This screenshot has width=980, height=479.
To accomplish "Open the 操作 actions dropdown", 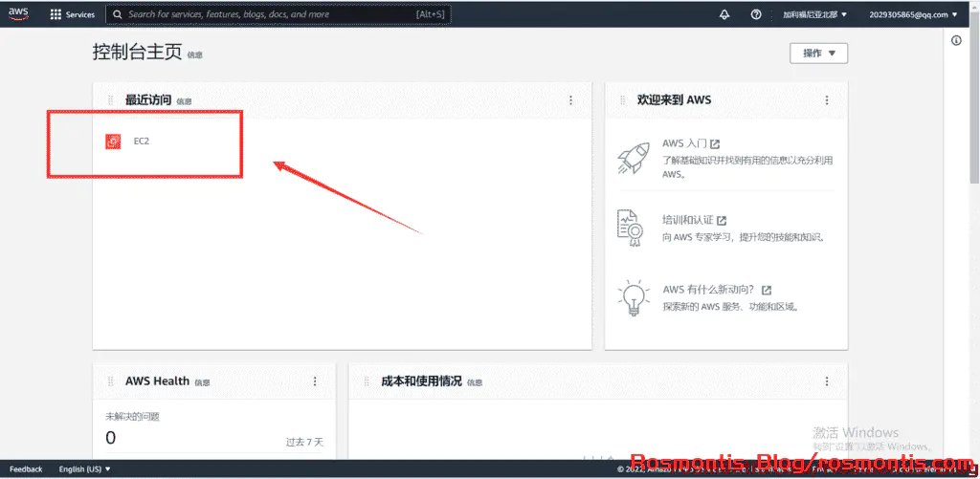I will [x=819, y=54].
